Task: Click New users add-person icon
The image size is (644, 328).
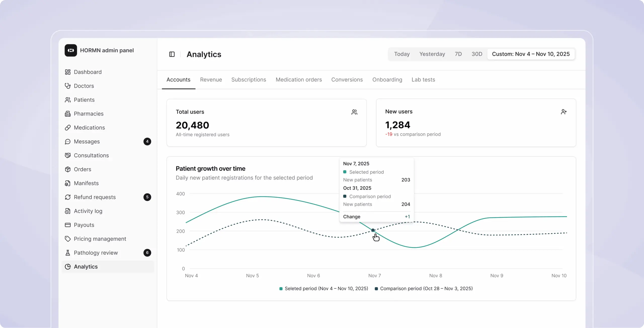Action: pyautogui.click(x=563, y=112)
